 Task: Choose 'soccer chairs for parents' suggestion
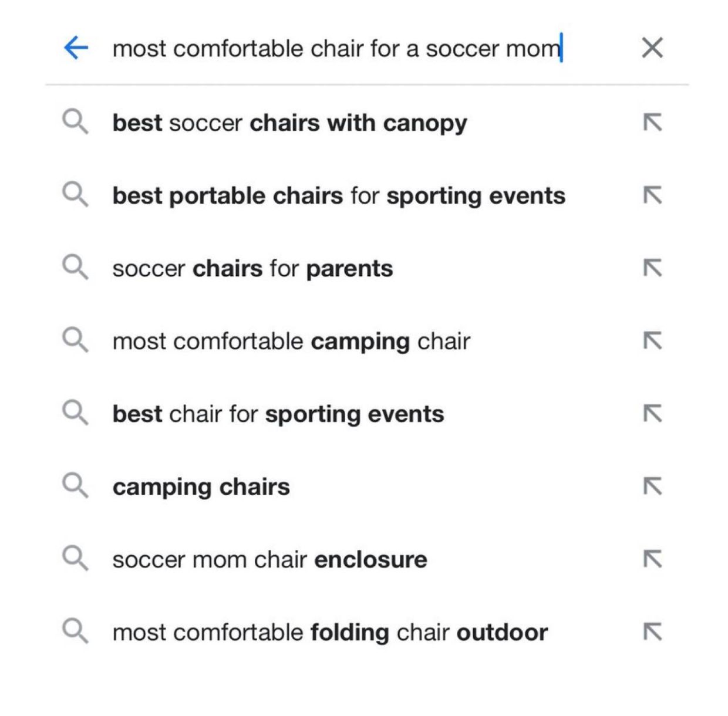(x=252, y=268)
